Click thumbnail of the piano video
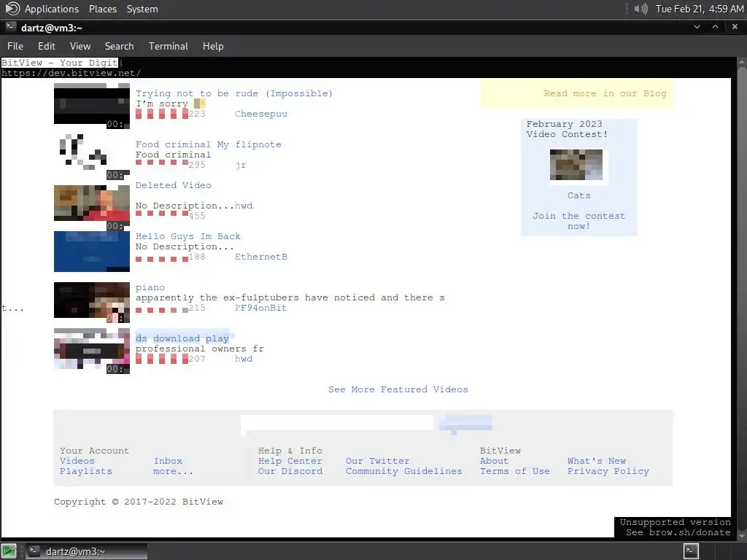 coord(91,303)
